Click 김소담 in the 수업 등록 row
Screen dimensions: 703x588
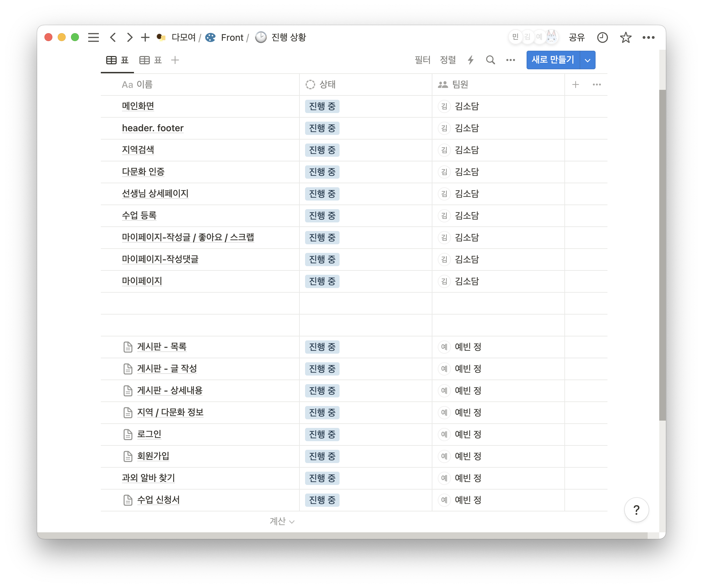pyautogui.click(x=467, y=215)
